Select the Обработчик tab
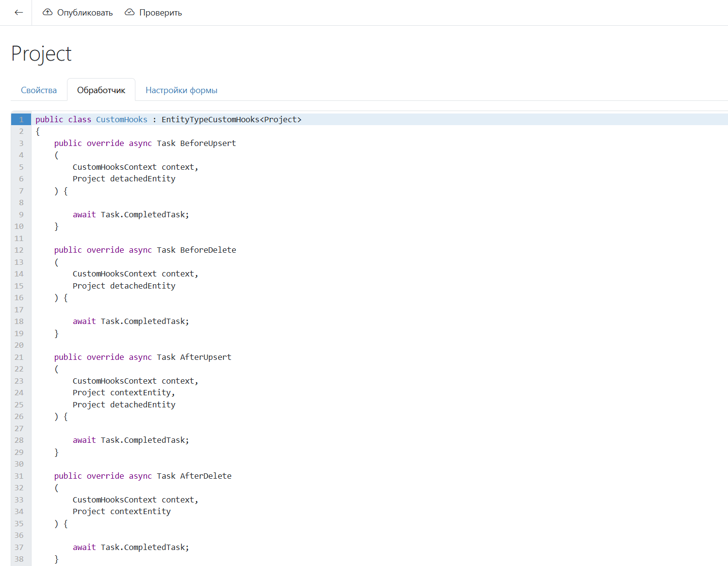728x566 pixels. (x=101, y=90)
